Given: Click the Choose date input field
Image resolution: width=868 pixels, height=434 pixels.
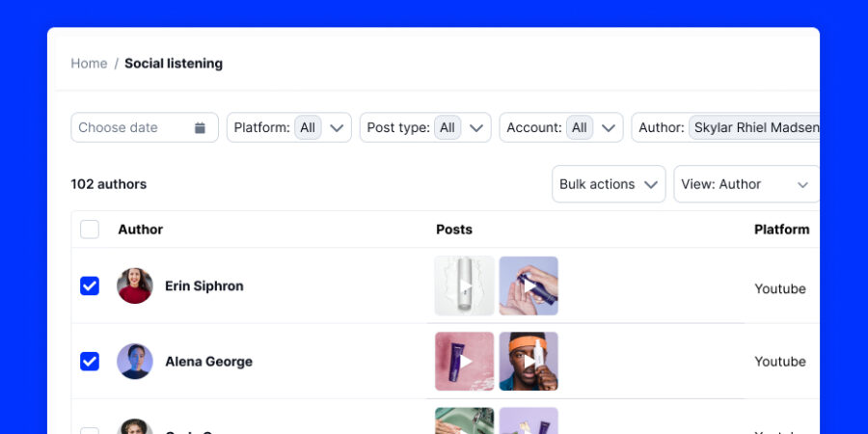Looking at the screenshot, I should (x=130, y=127).
